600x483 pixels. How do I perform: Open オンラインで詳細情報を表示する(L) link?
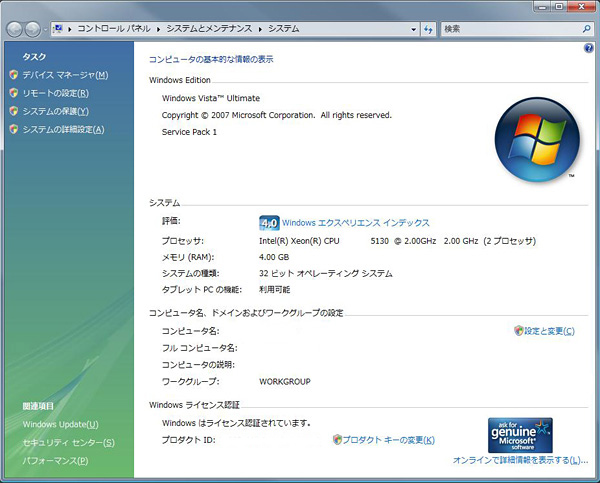pos(520,460)
